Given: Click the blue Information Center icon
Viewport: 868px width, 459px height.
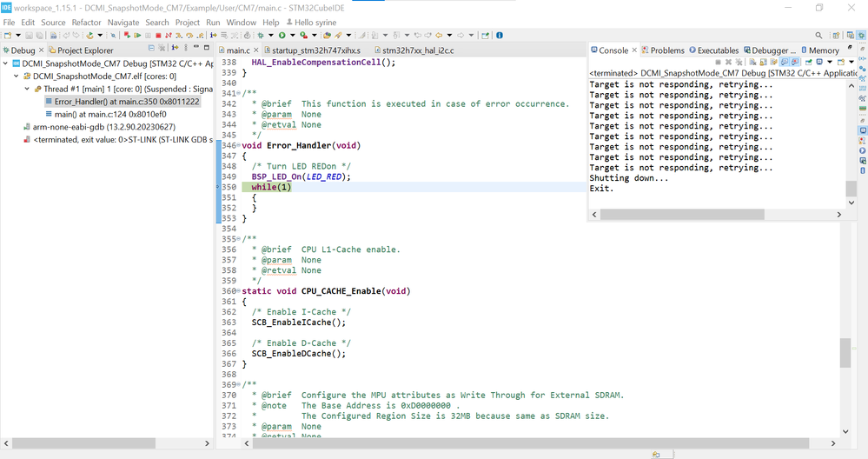Looking at the screenshot, I should pyautogui.click(x=499, y=36).
